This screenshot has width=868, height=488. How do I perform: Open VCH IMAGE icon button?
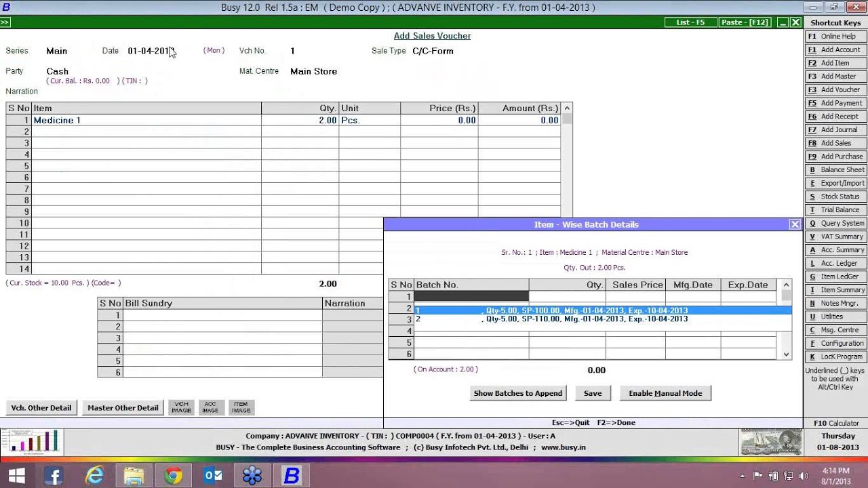181,407
